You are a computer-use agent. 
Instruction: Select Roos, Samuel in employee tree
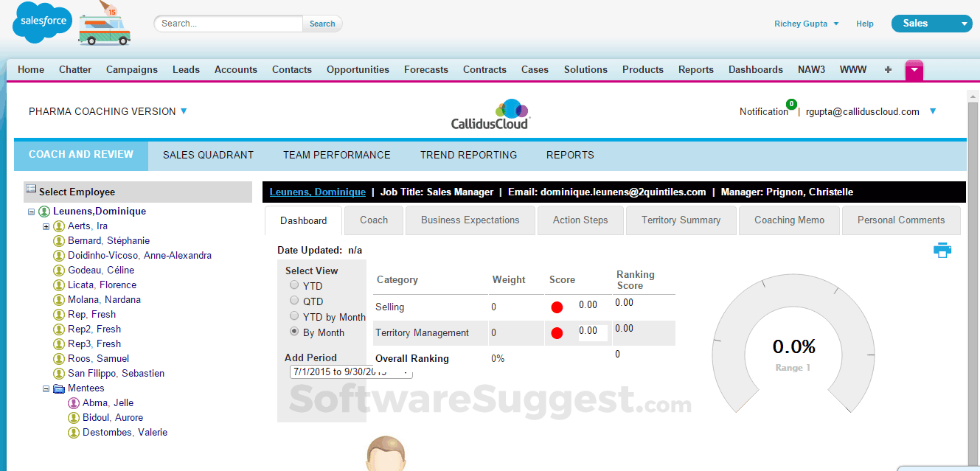pos(98,359)
